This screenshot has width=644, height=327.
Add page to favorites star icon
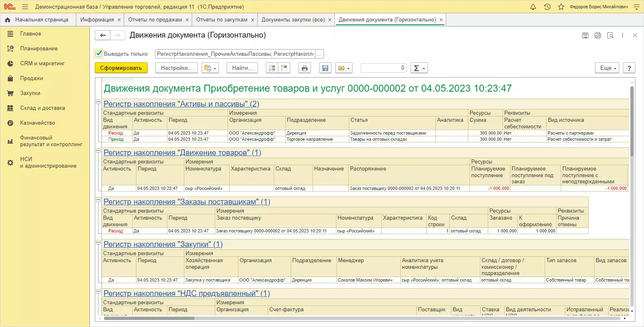[561, 7]
